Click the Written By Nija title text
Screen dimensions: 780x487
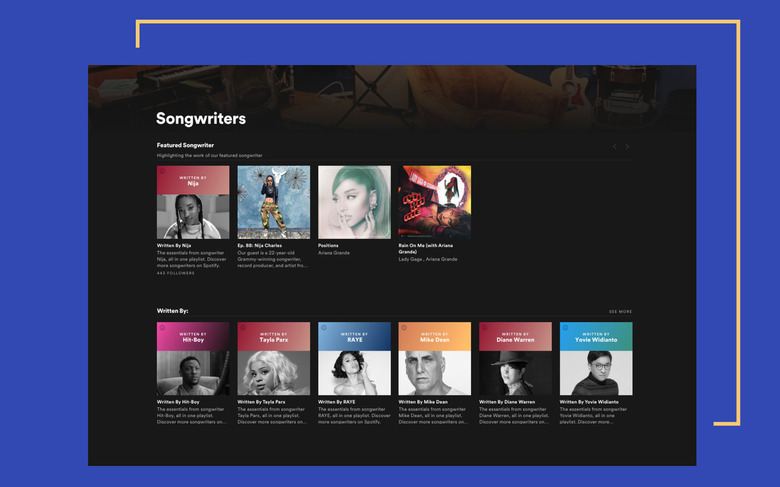(173, 245)
